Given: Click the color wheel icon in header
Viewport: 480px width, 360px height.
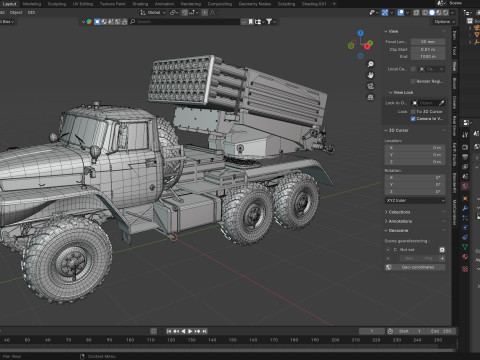Looking at the screenshot, I should [89, 22].
